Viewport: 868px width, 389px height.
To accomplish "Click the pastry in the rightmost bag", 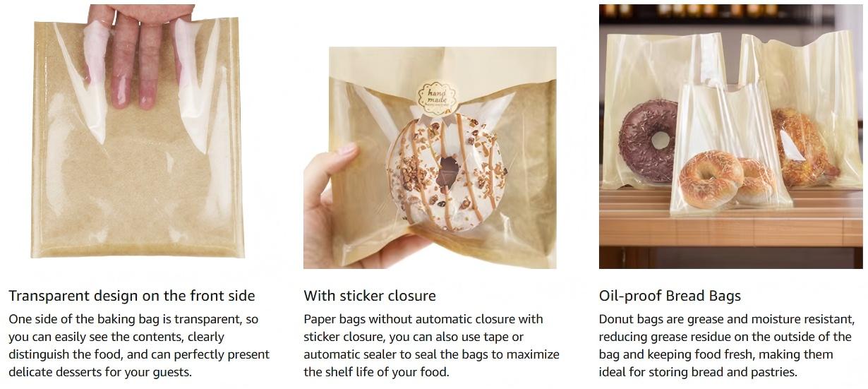I will point(798,146).
